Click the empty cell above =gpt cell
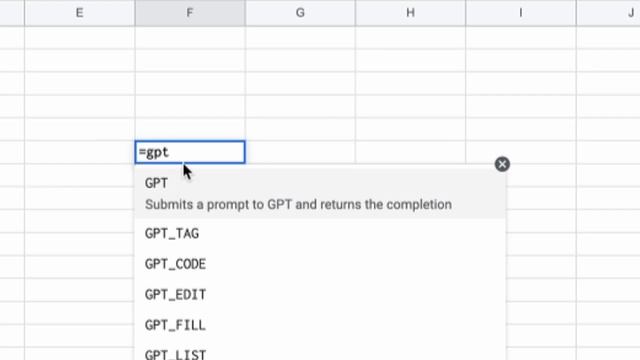This screenshot has height=360, width=640. point(190,129)
